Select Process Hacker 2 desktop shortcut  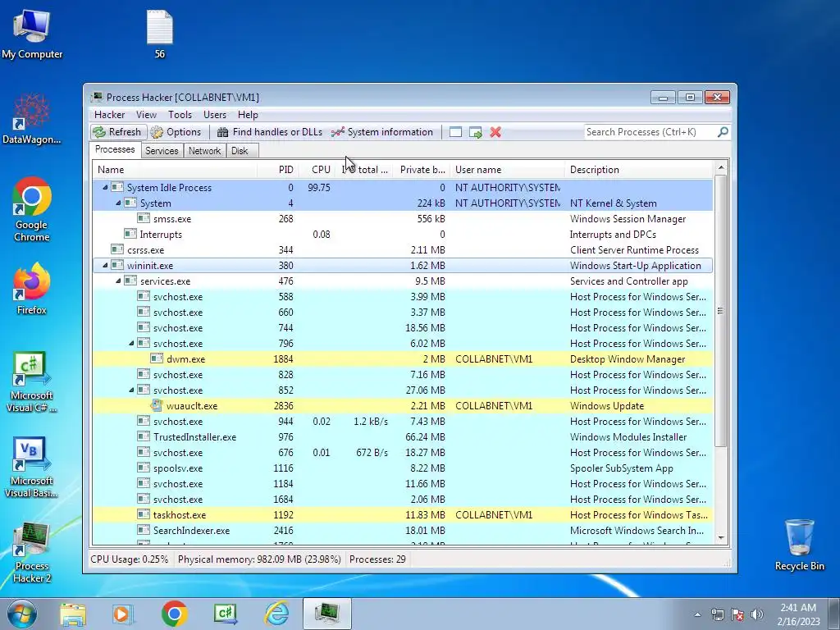(32, 552)
